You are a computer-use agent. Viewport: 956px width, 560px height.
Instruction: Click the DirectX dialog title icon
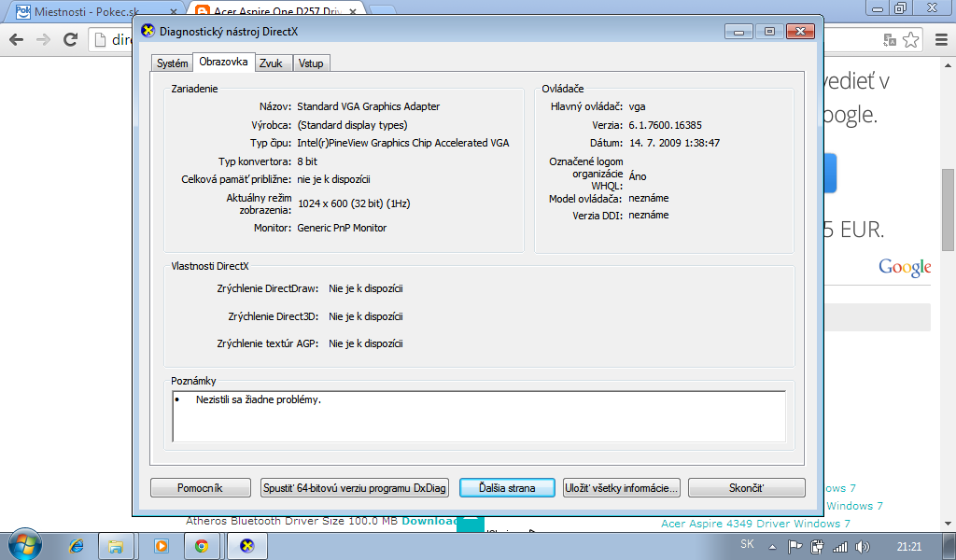coord(148,31)
